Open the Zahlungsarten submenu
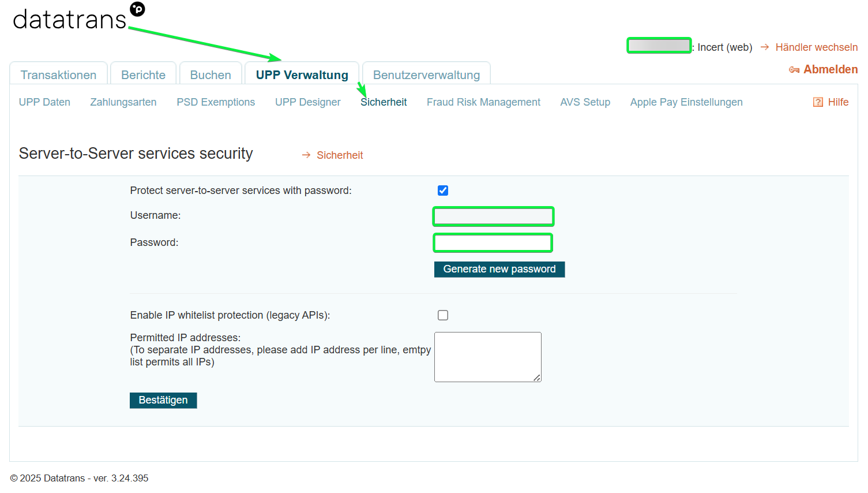Screen dimensions: 868x493 [x=123, y=102]
